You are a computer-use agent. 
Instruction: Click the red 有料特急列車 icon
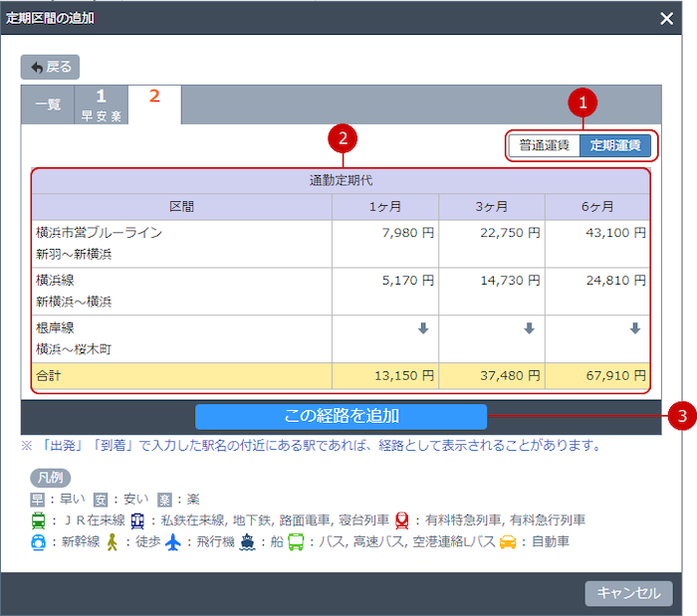(x=403, y=519)
